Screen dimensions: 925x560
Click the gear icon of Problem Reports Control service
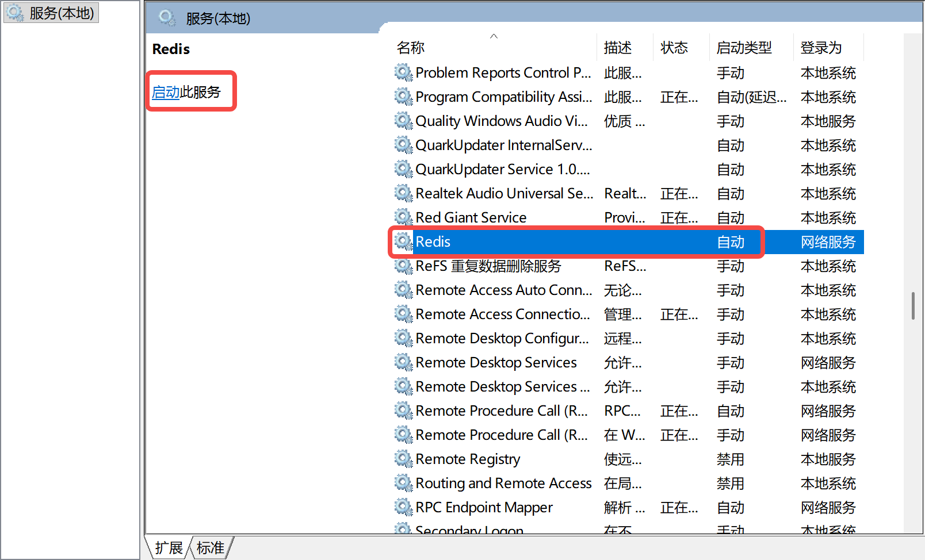click(x=403, y=73)
